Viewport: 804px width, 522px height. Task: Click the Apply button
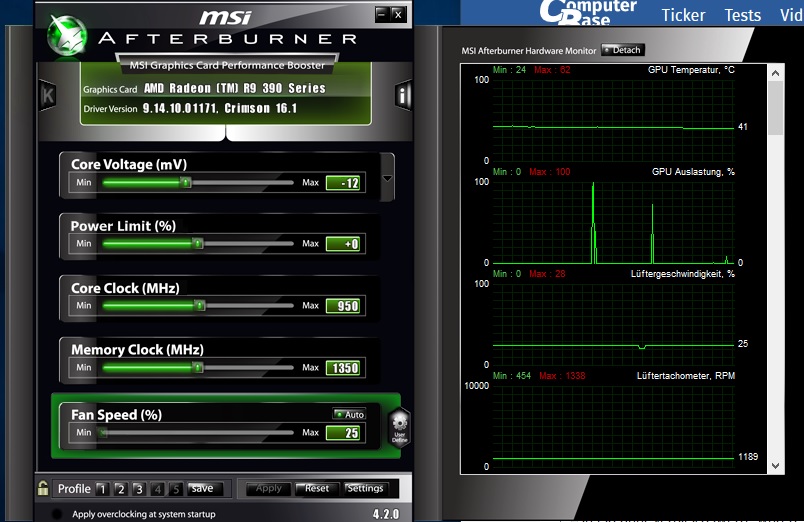(268, 489)
